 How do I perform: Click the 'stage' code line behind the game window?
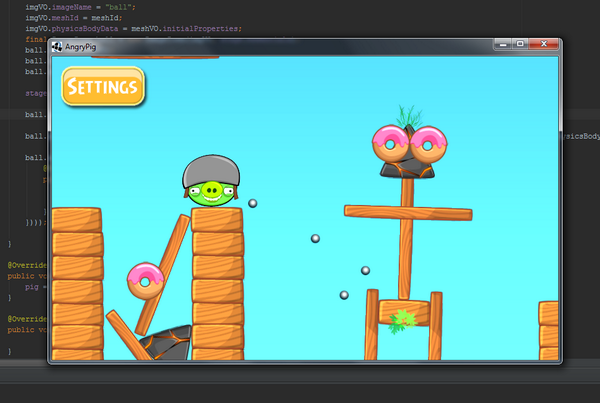36,93
